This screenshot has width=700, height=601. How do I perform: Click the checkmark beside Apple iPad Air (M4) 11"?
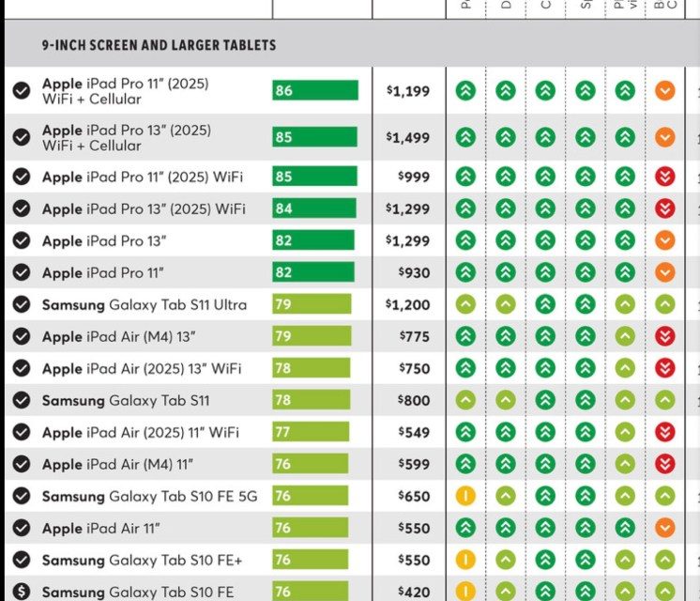pos(22,464)
